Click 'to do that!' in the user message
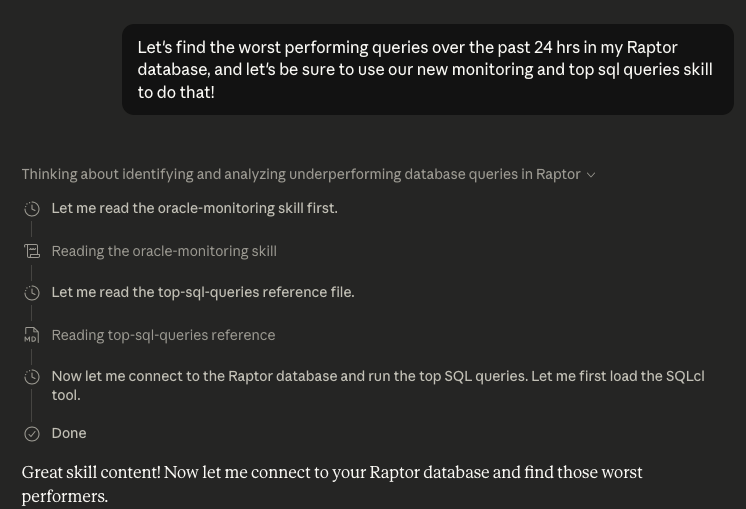Viewport: 746px width, 509px height. click(x=176, y=92)
